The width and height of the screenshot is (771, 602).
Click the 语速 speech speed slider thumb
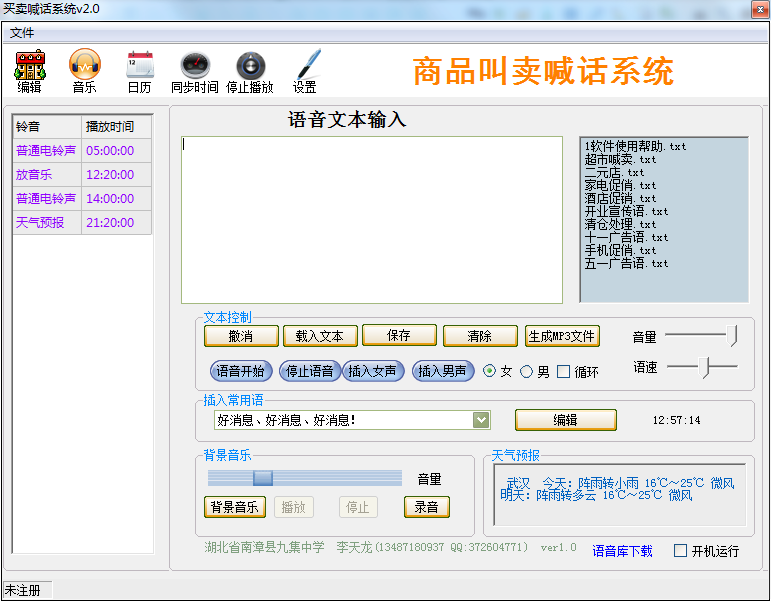(705, 367)
